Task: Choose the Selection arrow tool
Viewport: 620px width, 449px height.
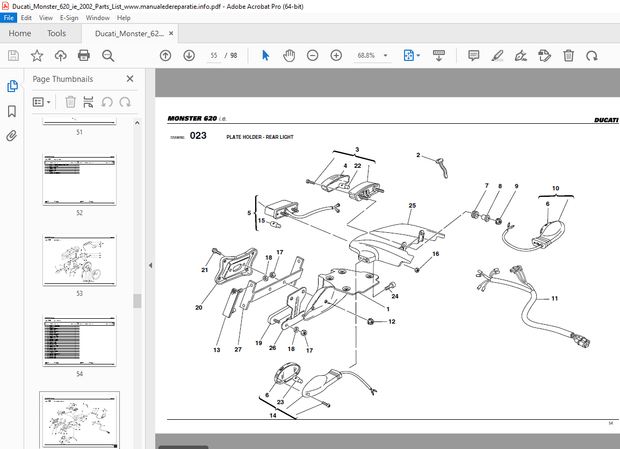Action: tap(265, 55)
